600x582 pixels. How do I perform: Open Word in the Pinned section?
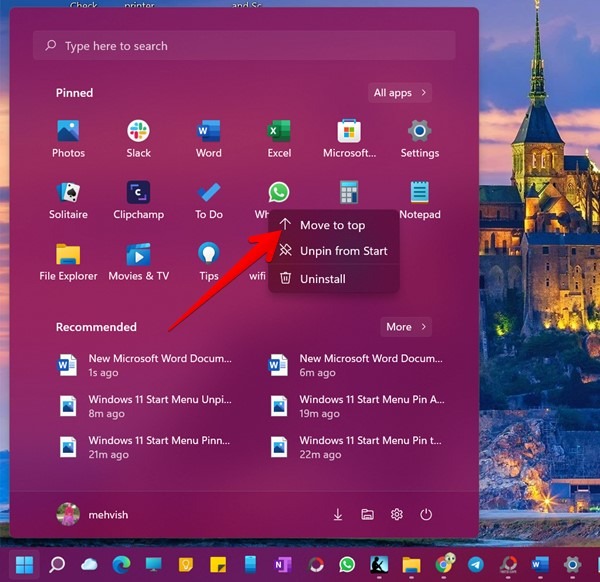point(209,139)
